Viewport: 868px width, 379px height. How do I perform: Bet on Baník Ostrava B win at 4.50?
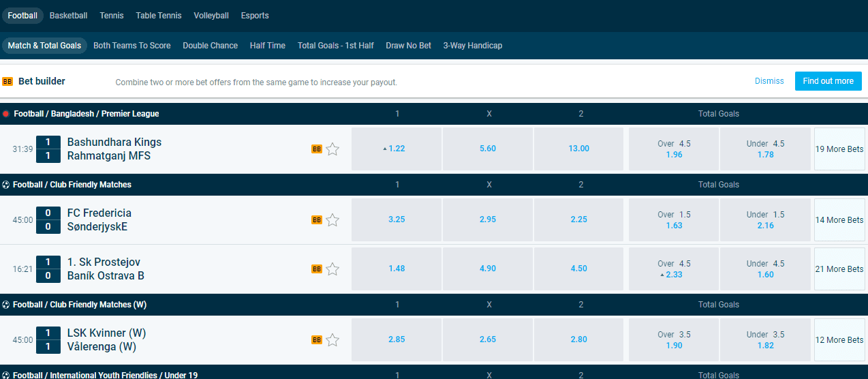tap(579, 269)
